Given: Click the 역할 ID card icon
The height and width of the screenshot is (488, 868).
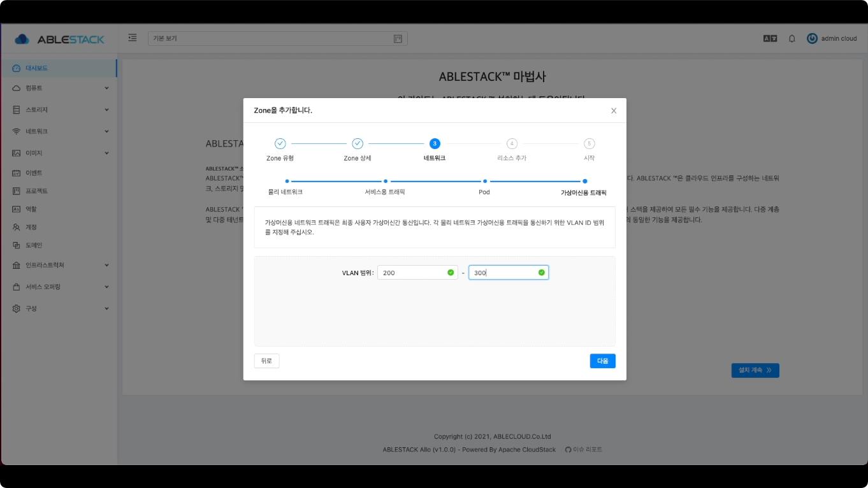Looking at the screenshot, I should click(17, 209).
